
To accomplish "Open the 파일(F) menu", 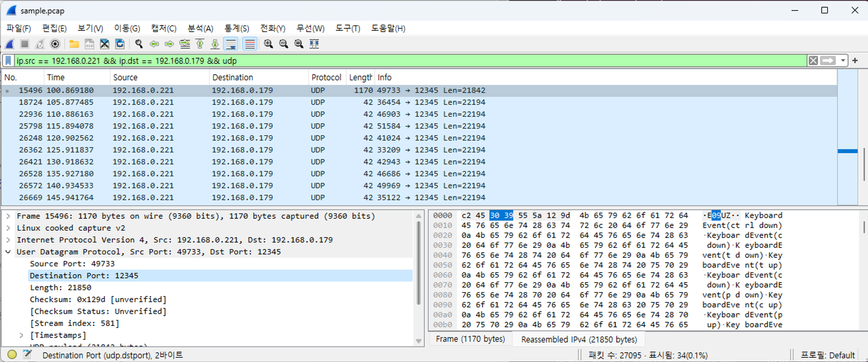I will (x=19, y=28).
